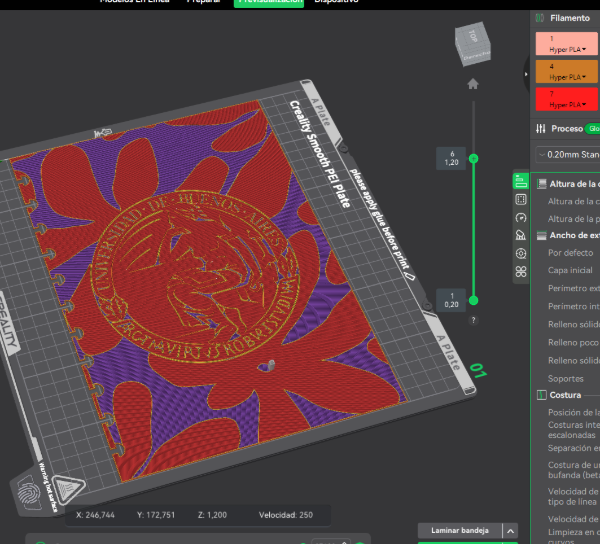Select the Velocidad de tipo de línea row

click(x=573, y=497)
